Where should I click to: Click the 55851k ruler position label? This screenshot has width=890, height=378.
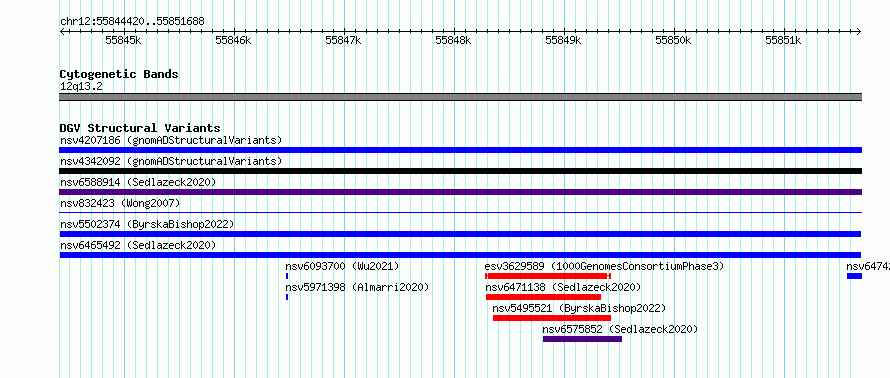(x=784, y=40)
